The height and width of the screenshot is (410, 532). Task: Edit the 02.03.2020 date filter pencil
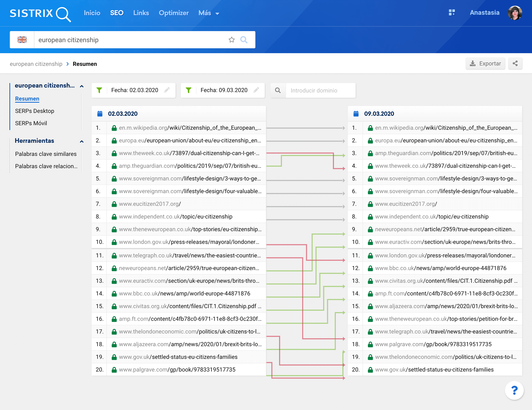(x=167, y=90)
